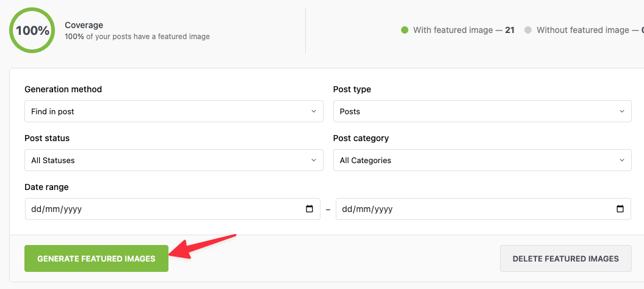The height and width of the screenshot is (289, 644).
Task: Click the Coverage heading text
Action: 84,25
